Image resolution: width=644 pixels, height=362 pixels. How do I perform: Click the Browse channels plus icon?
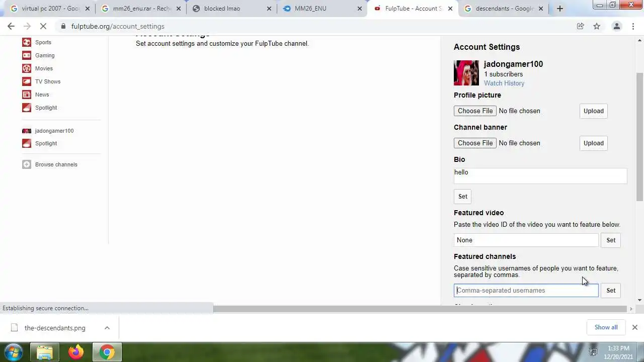pos(27,164)
